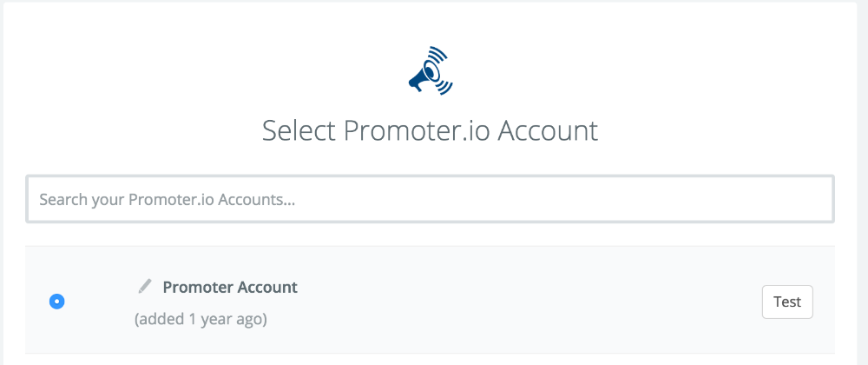Select the Promoter Account radio button

57,302
